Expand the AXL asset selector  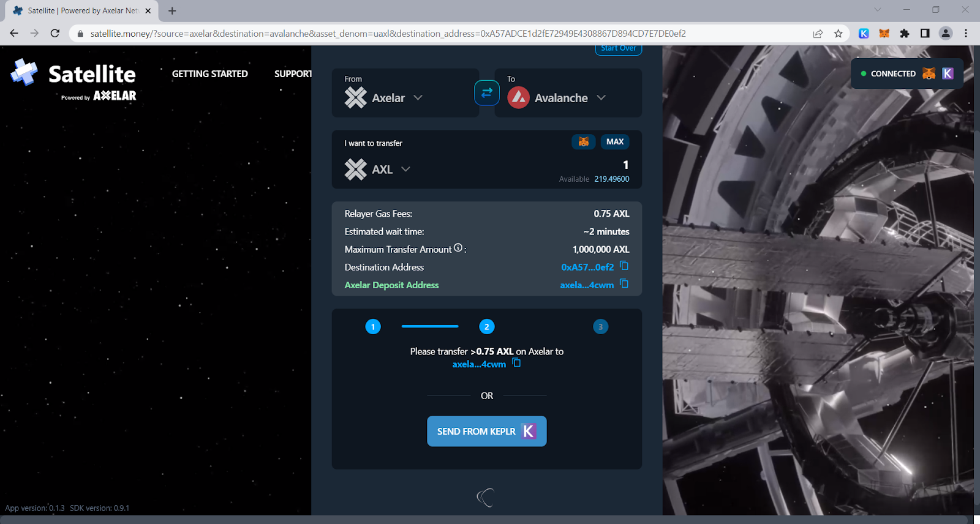point(377,169)
